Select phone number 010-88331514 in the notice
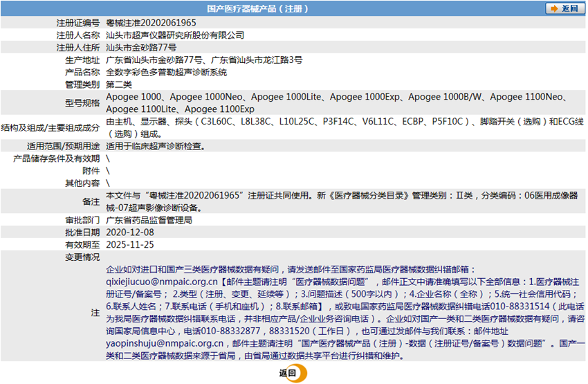 point(520,307)
